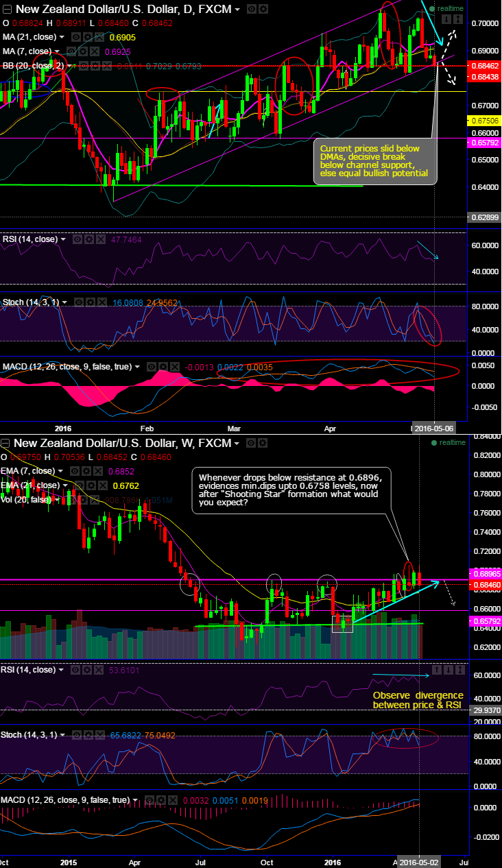
Task: Click daily RSI value 47.7464
Action: [127, 239]
